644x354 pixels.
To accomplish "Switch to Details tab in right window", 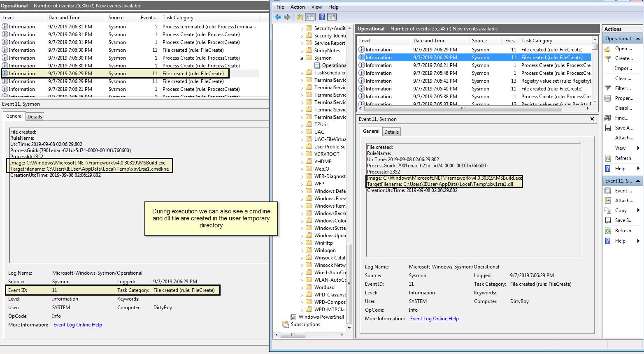I will [391, 132].
